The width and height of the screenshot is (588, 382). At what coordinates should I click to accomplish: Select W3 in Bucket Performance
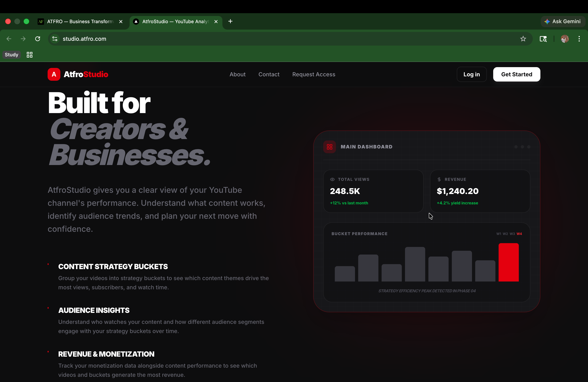point(512,234)
